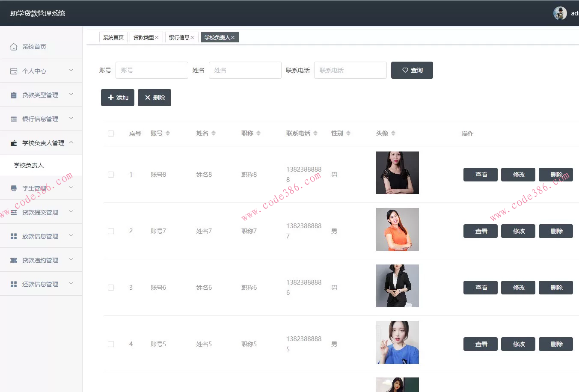Click the 添加 button to add a record
This screenshot has height=392, width=579.
[x=117, y=97]
